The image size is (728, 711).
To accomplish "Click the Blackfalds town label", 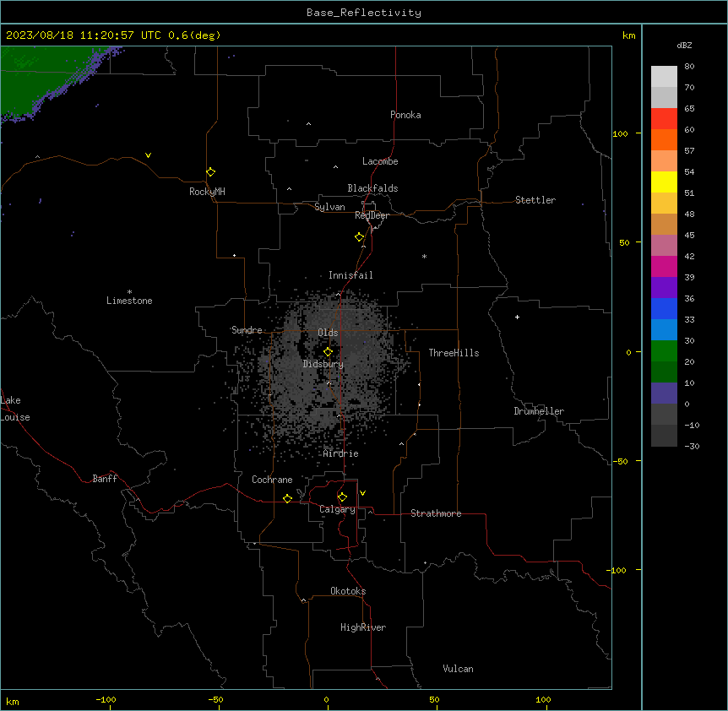I will click(x=372, y=188).
